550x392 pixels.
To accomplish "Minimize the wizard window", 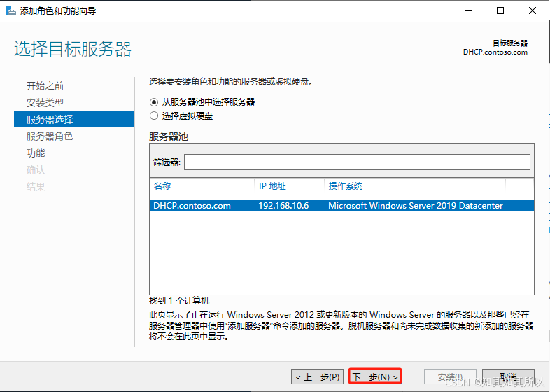I will (469, 11).
